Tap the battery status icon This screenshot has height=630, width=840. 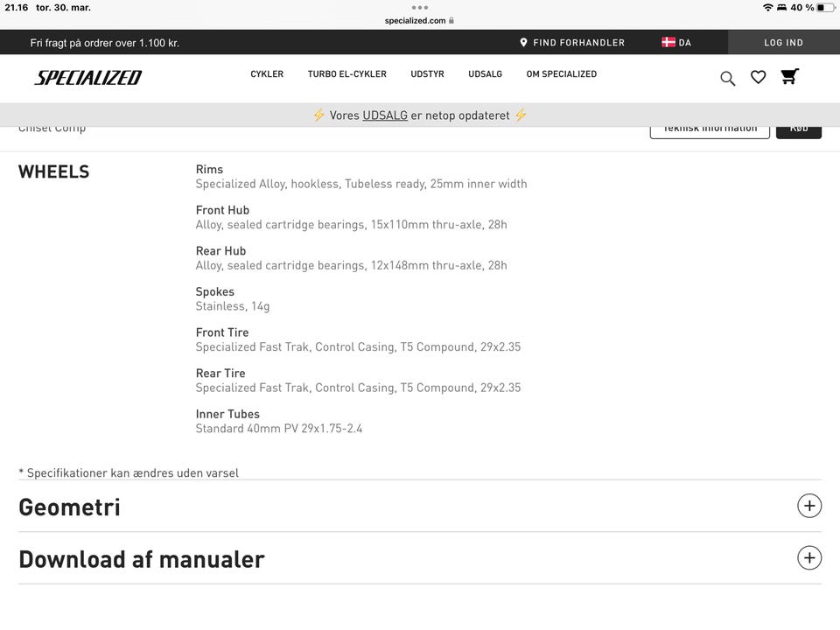click(825, 8)
